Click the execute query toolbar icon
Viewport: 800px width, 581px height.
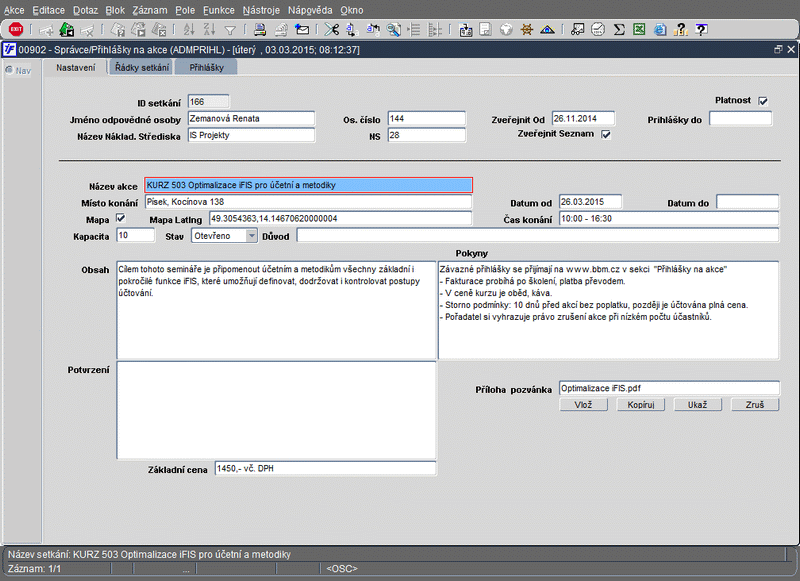point(138,30)
